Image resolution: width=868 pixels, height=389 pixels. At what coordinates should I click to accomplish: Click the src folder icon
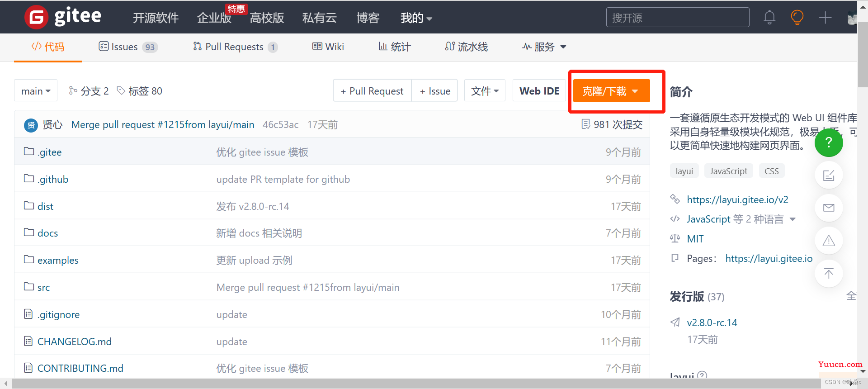(x=29, y=287)
